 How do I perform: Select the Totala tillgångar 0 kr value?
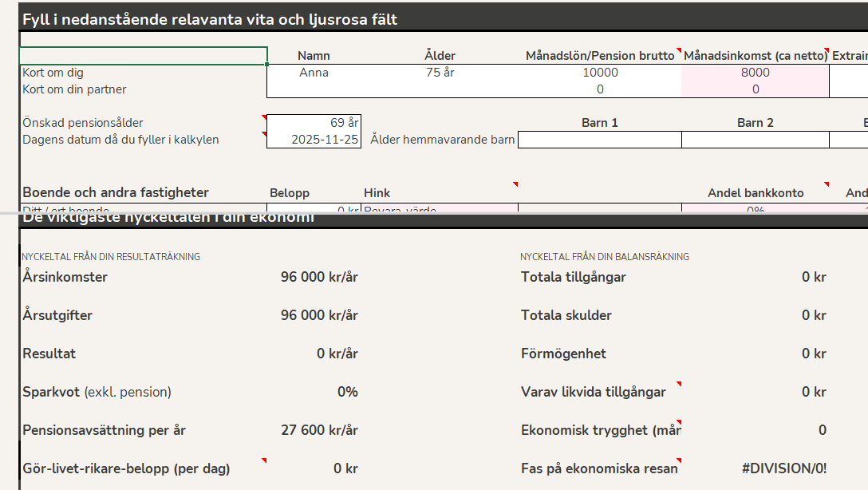click(813, 277)
